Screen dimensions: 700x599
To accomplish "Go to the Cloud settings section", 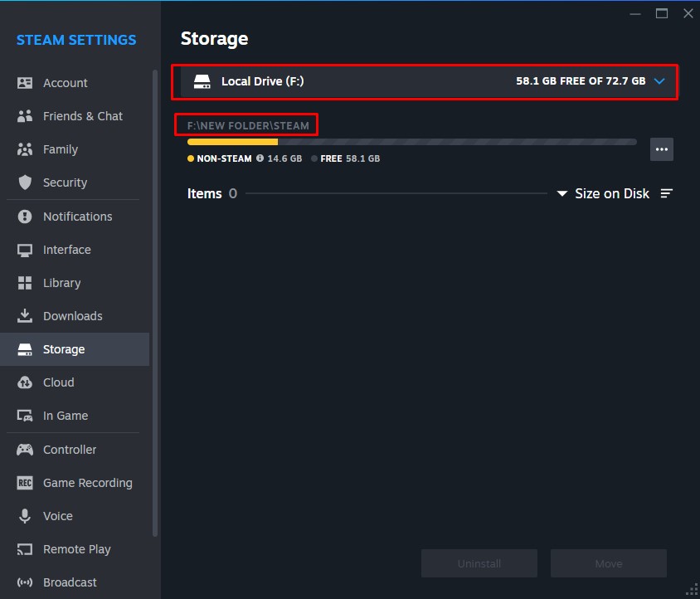I will pos(58,382).
